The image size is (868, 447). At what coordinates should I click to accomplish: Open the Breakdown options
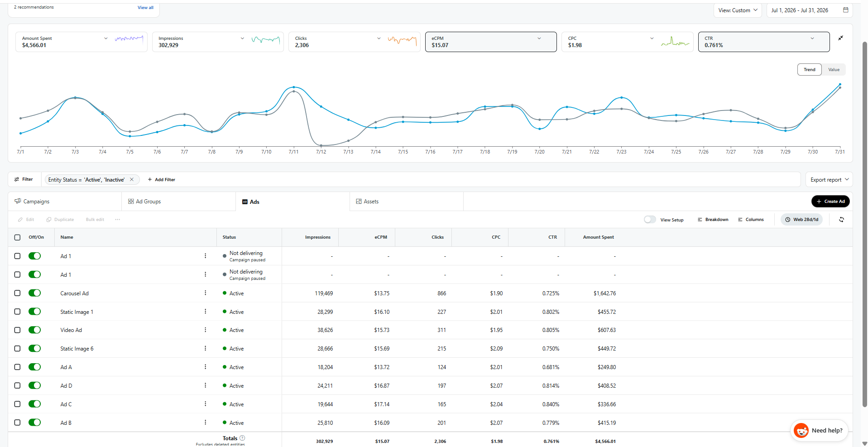pyautogui.click(x=713, y=220)
